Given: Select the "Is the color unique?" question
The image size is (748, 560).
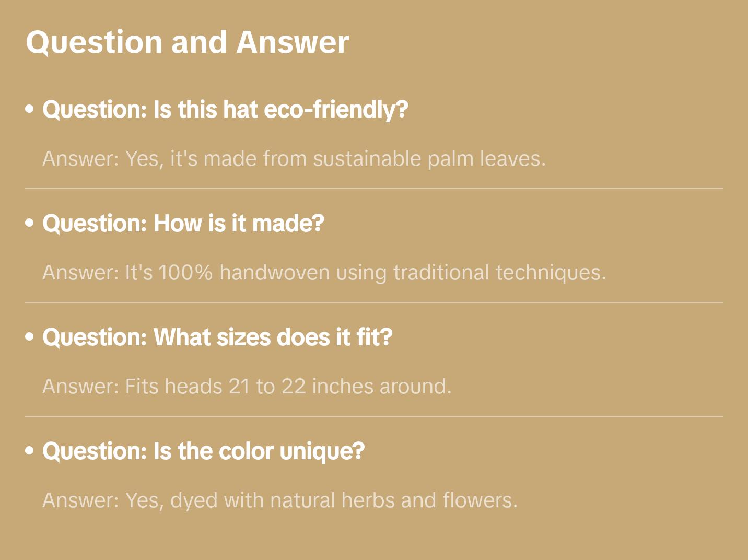Looking at the screenshot, I should 203,451.
